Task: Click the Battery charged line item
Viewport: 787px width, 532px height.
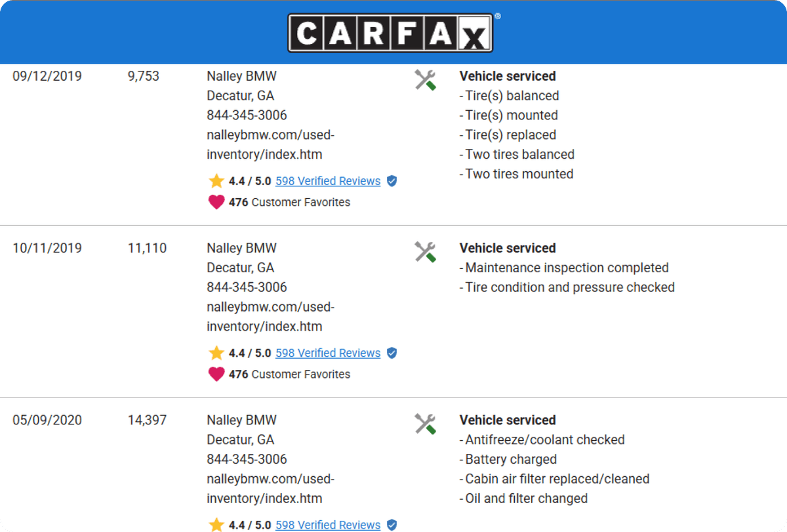Action: pyautogui.click(x=508, y=459)
